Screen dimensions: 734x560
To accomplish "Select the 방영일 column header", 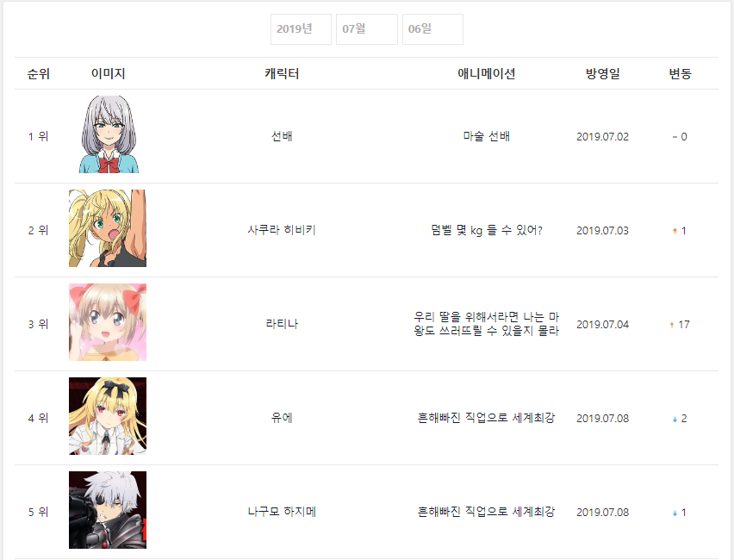I will [603, 73].
